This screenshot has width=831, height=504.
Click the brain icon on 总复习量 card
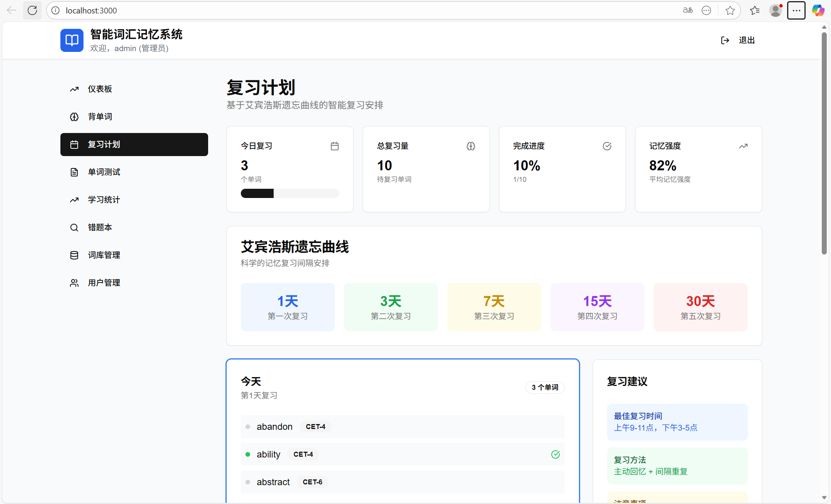tap(471, 146)
